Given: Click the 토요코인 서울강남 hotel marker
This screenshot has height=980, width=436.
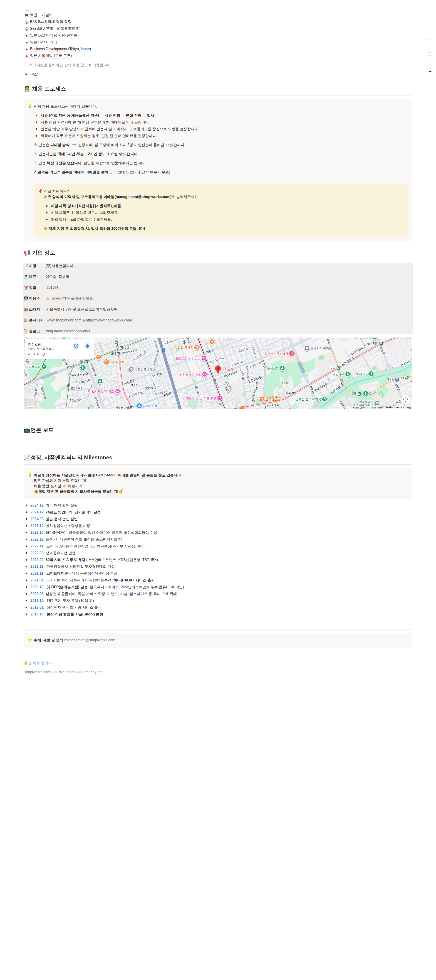Looking at the screenshot, I should point(204,358).
